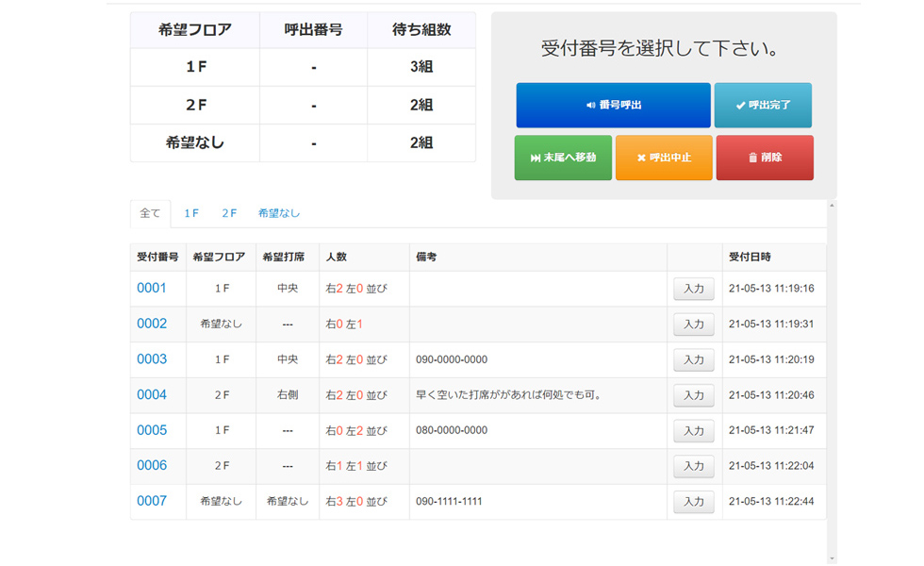Open reception number 0002
This screenshot has width=924, height=566.
click(152, 324)
